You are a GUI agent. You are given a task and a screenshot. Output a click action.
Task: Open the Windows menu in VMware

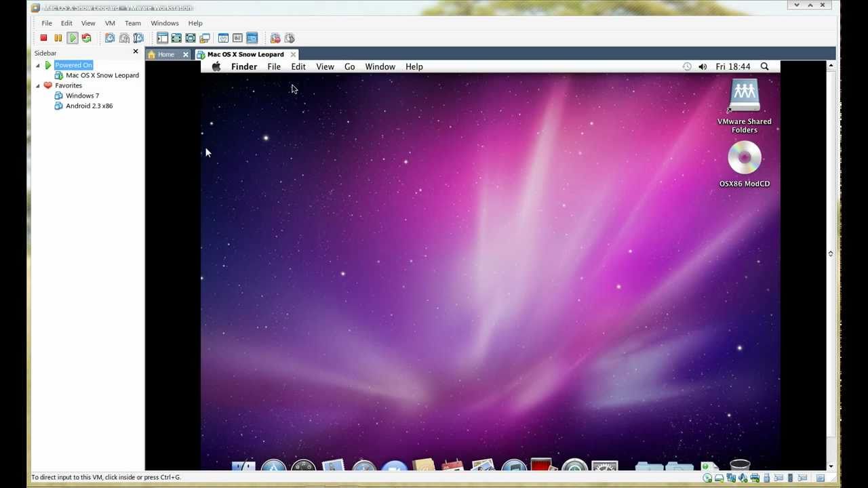(165, 23)
